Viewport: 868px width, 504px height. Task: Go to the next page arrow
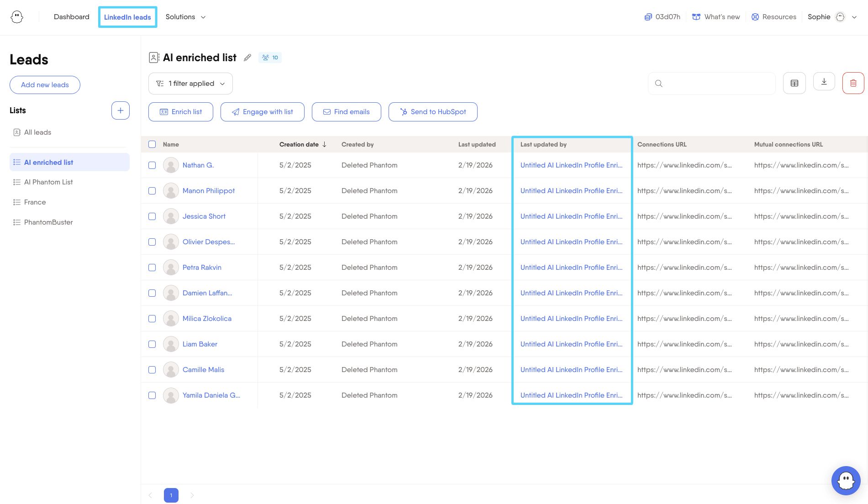[192, 495]
